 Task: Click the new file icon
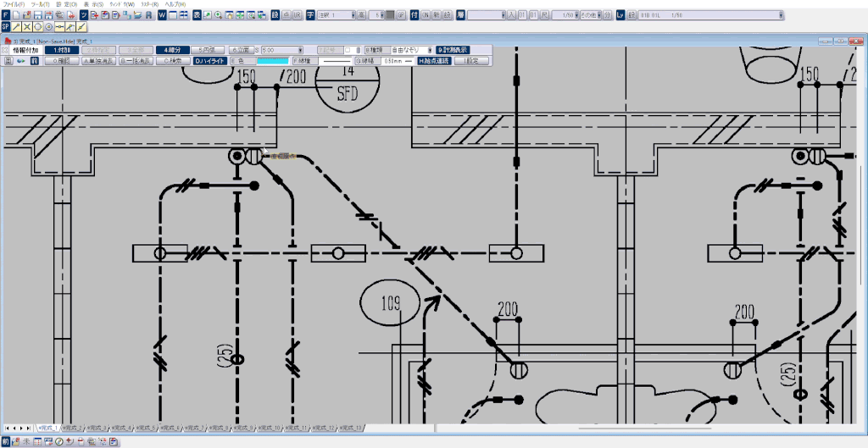tap(16, 15)
